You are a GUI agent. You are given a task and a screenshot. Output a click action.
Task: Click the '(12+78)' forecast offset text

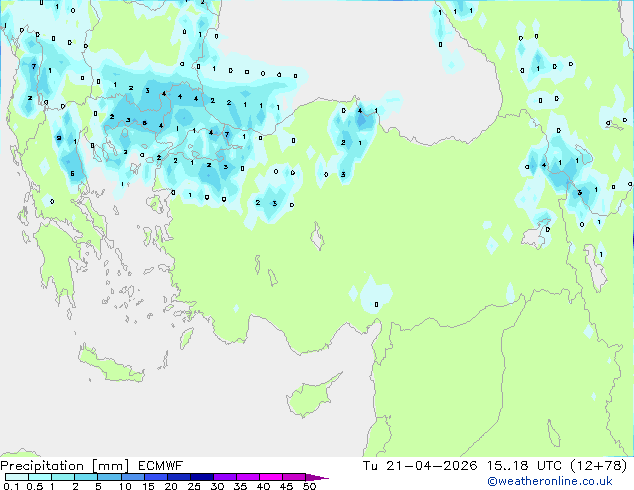coord(598,466)
